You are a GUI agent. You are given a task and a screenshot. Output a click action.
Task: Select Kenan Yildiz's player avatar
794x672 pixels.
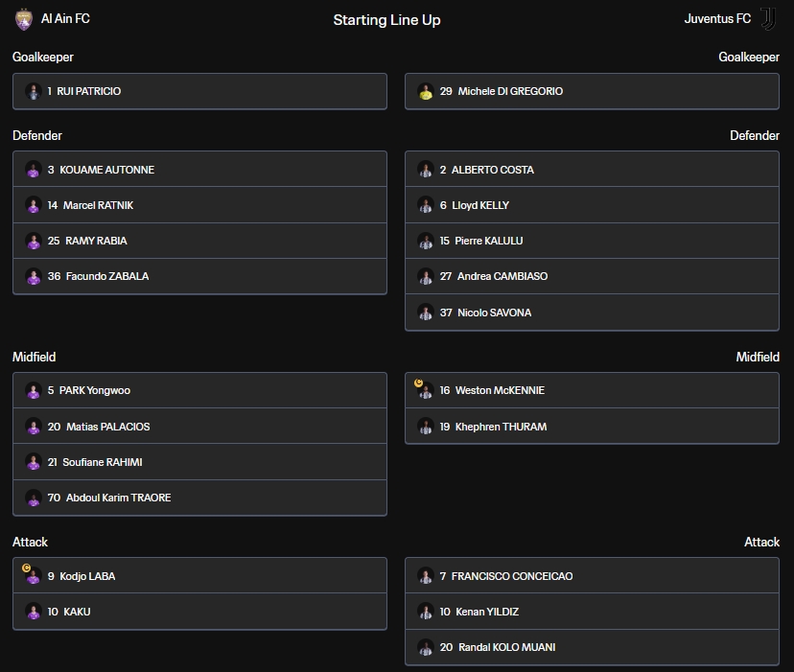coord(426,612)
